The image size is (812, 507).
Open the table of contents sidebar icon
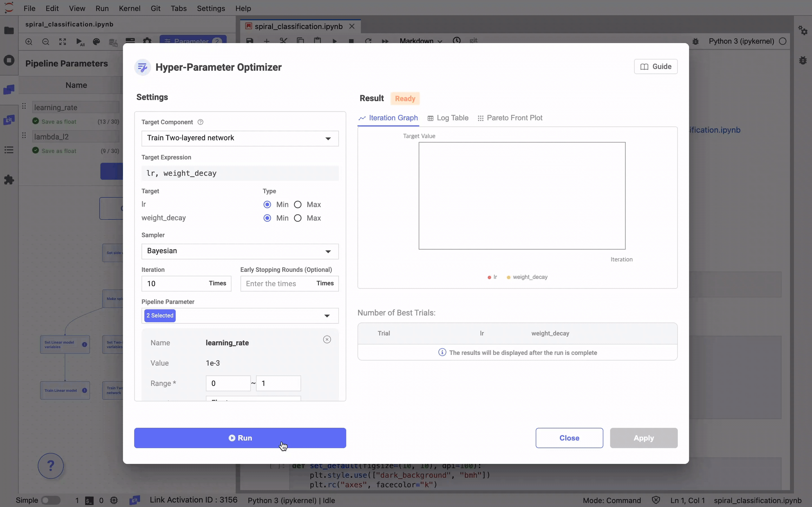pos(9,150)
